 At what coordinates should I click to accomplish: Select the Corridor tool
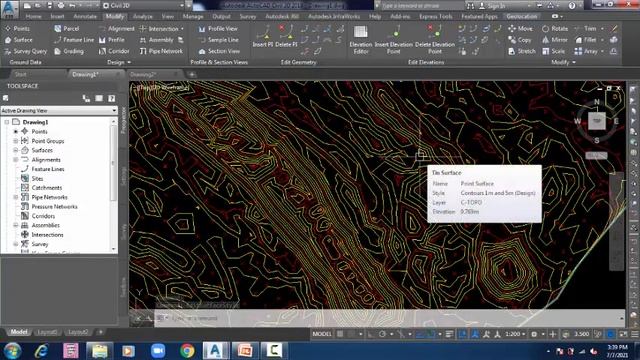pyautogui.click(x=114, y=51)
